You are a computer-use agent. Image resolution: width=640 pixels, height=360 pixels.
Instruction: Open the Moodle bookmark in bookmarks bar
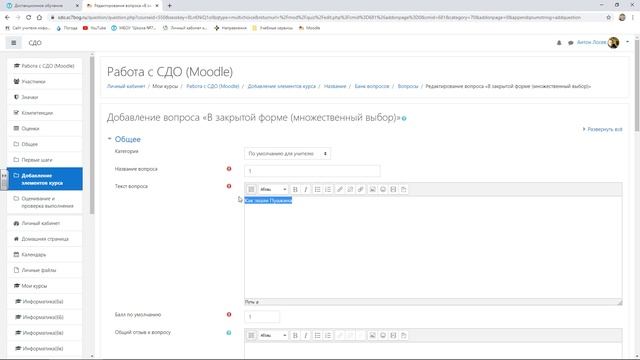[310, 28]
